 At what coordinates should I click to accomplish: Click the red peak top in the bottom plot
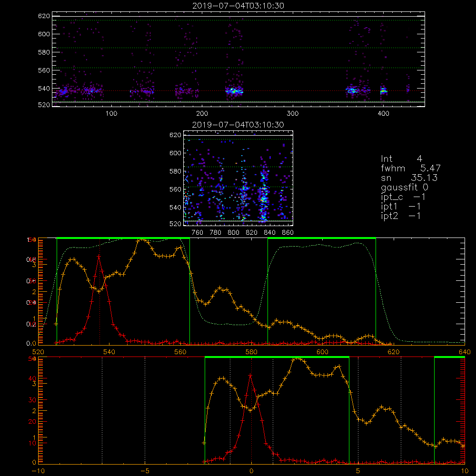250,376
